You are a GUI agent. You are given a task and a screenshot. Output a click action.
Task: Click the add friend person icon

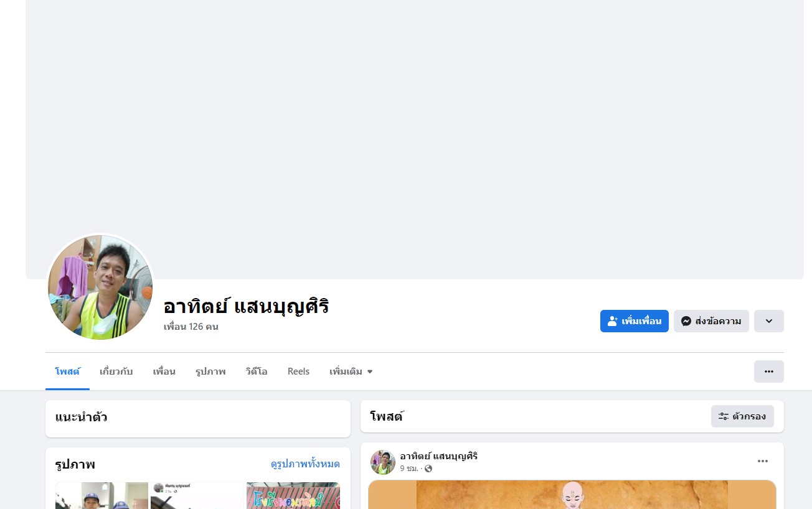click(x=613, y=321)
